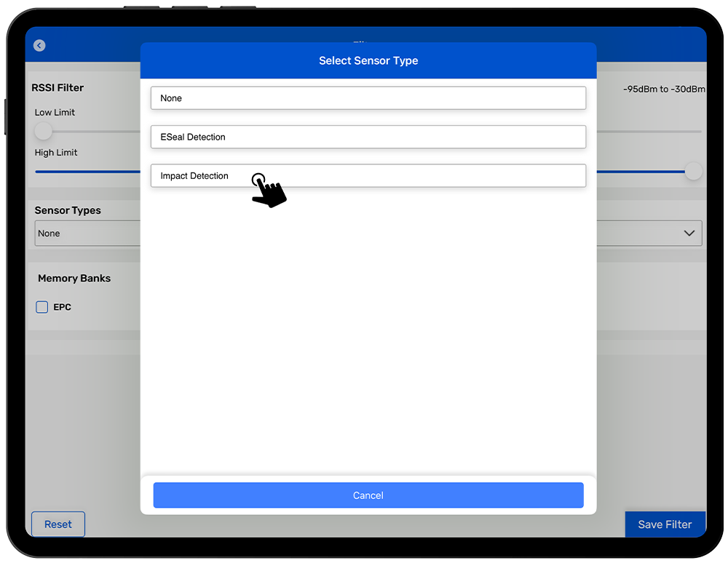Enable the EPC checkbox
This screenshot has height=563, width=728.
point(42,308)
